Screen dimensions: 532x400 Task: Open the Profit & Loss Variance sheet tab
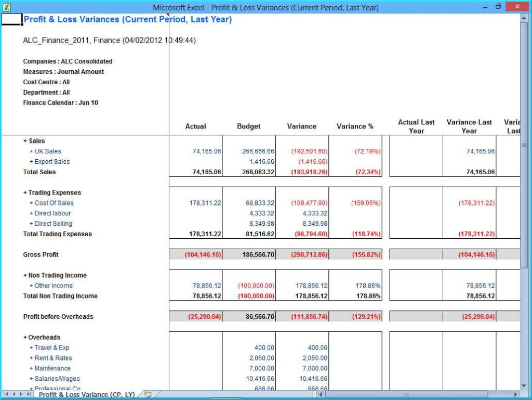86,394
